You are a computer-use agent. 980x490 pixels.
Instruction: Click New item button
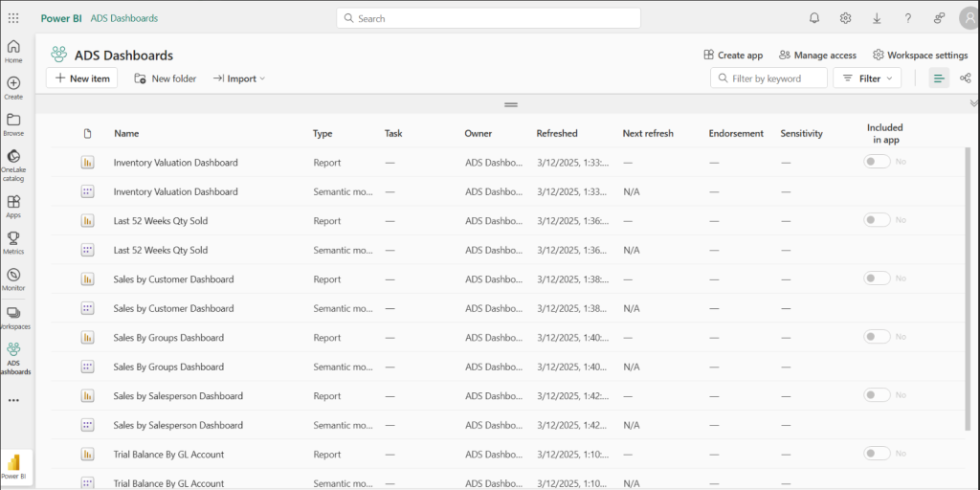tap(82, 78)
